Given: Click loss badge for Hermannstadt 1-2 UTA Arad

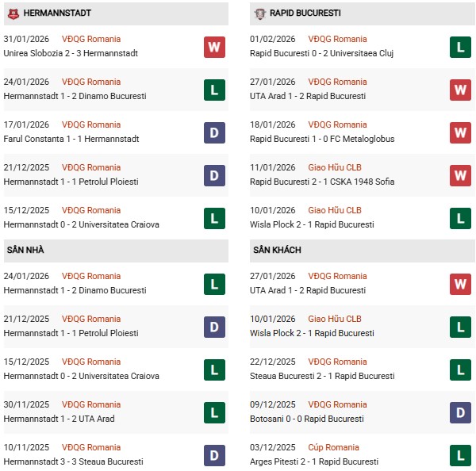Looking at the screenshot, I should click(214, 412).
